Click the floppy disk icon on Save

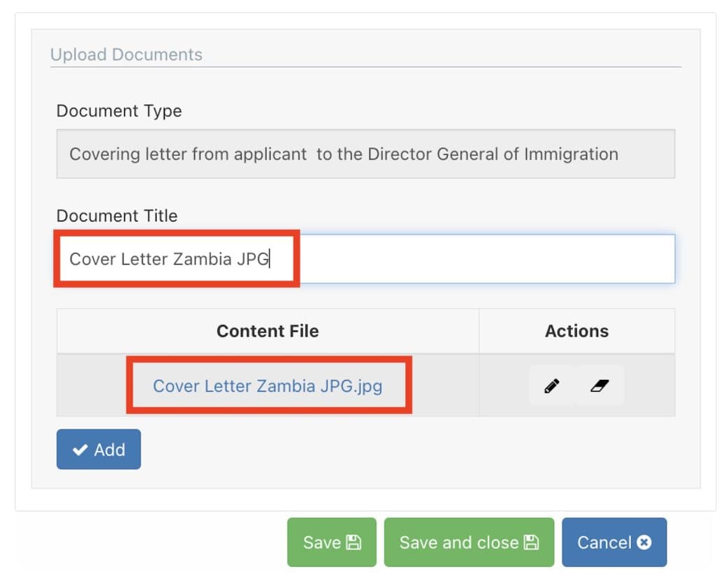point(354,543)
